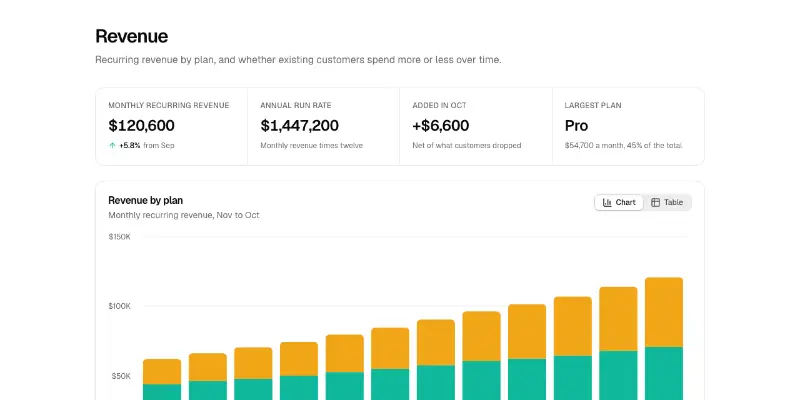Click the +5.8% change figure
The height and width of the screenshot is (400, 800).
coord(130,145)
